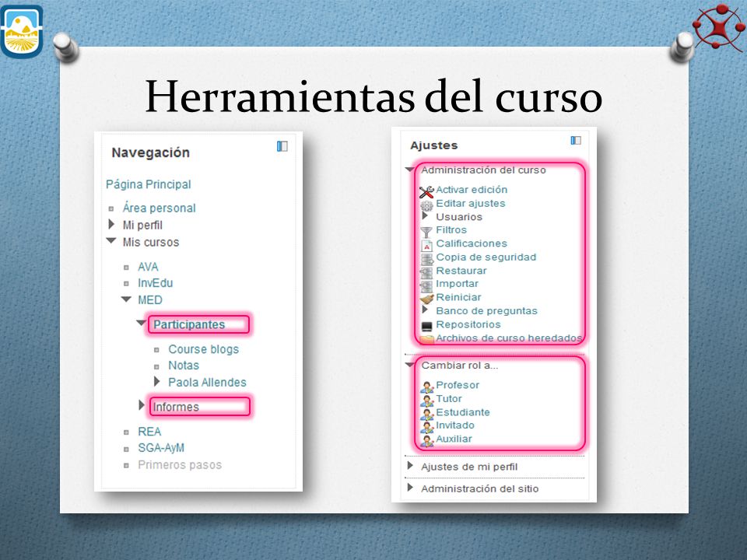Open the REA course
This screenshot has width=747, height=560.
149,432
